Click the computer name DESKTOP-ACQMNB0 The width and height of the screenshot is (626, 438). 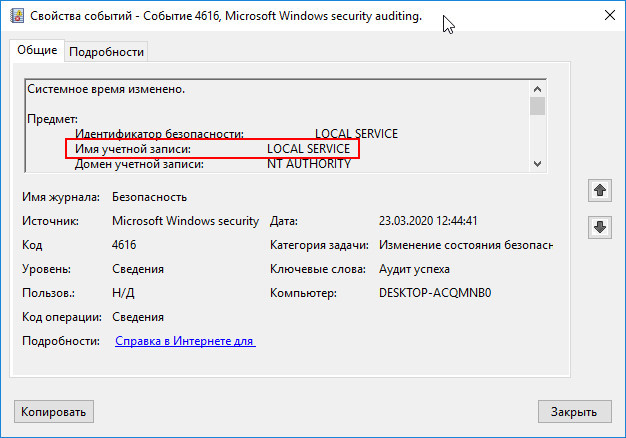(x=435, y=293)
